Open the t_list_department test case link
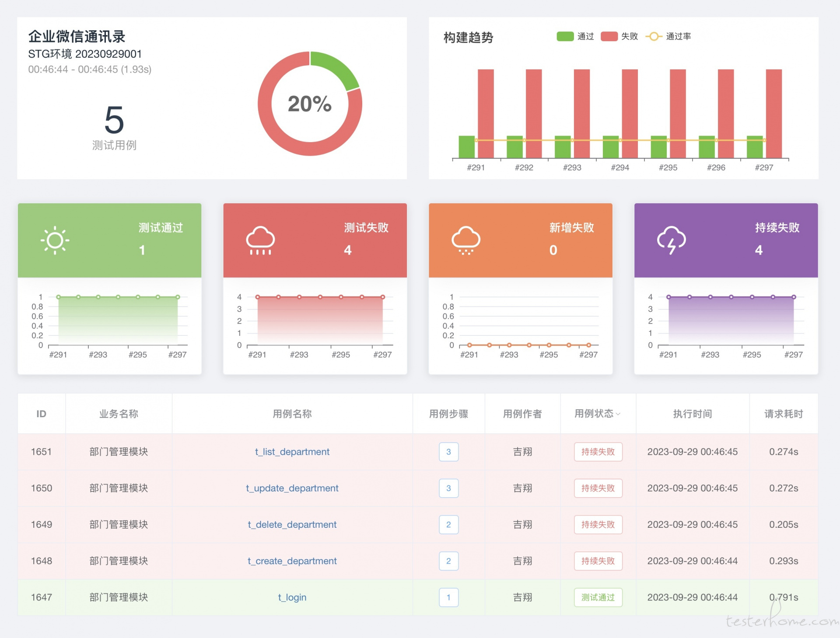The width and height of the screenshot is (840, 638). coord(292,452)
